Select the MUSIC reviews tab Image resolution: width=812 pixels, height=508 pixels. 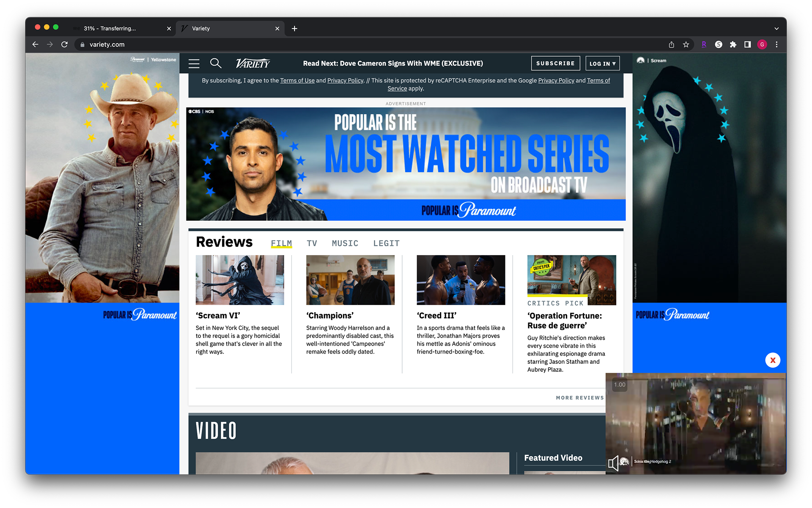(345, 243)
